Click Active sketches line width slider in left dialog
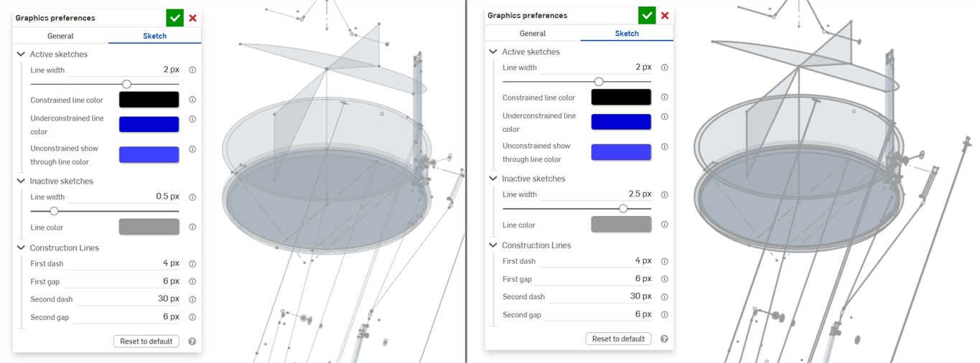This screenshot has height=363, width=980. [x=105, y=85]
